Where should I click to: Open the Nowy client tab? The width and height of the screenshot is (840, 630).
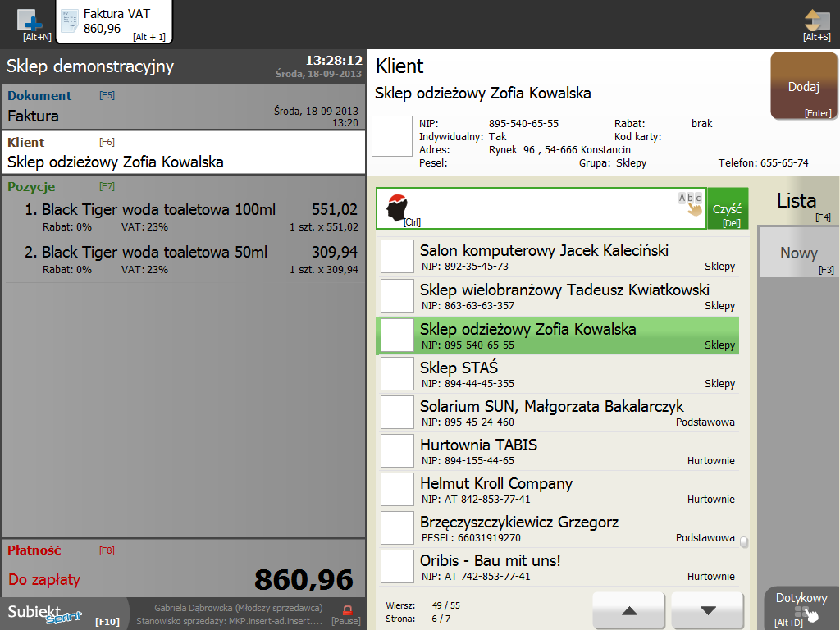click(x=798, y=253)
